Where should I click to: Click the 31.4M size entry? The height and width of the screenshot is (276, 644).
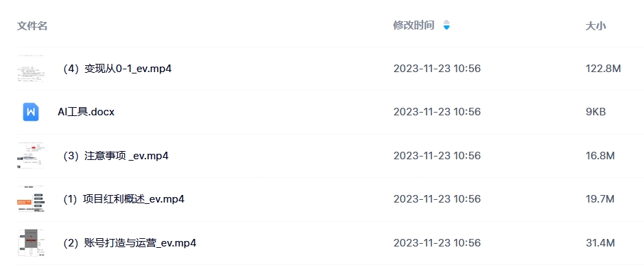600,243
